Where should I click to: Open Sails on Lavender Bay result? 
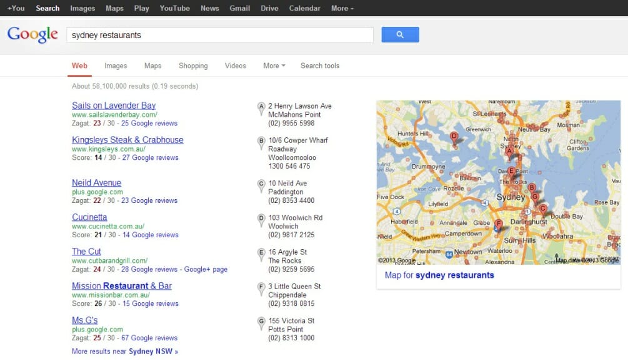(x=114, y=105)
